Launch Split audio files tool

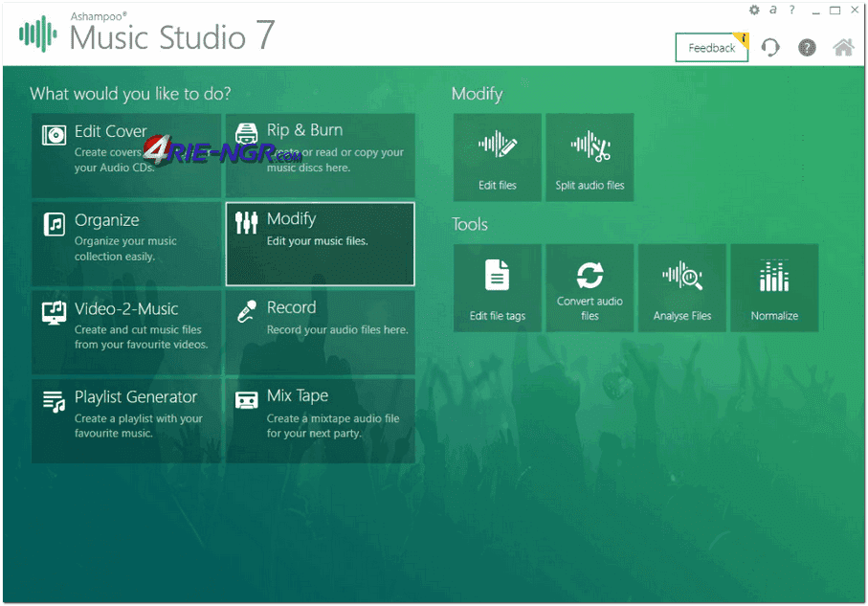coord(590,157)
